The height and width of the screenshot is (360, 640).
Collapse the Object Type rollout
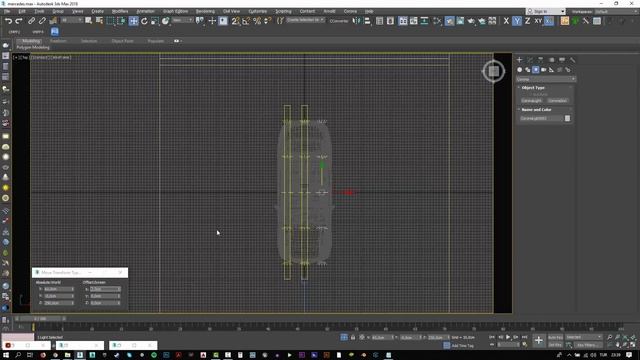[x=533, y=88]
